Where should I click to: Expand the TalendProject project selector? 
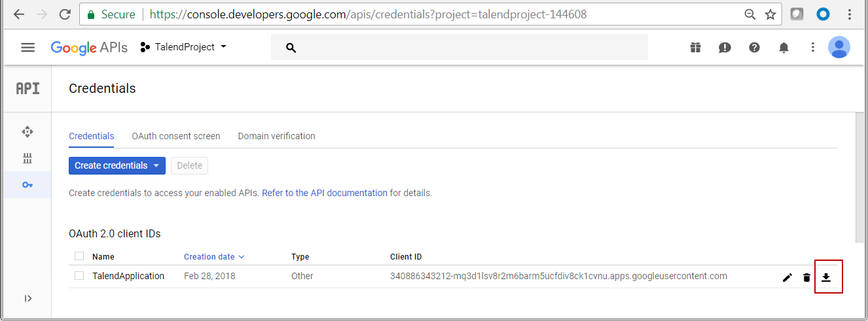[184, 47]
